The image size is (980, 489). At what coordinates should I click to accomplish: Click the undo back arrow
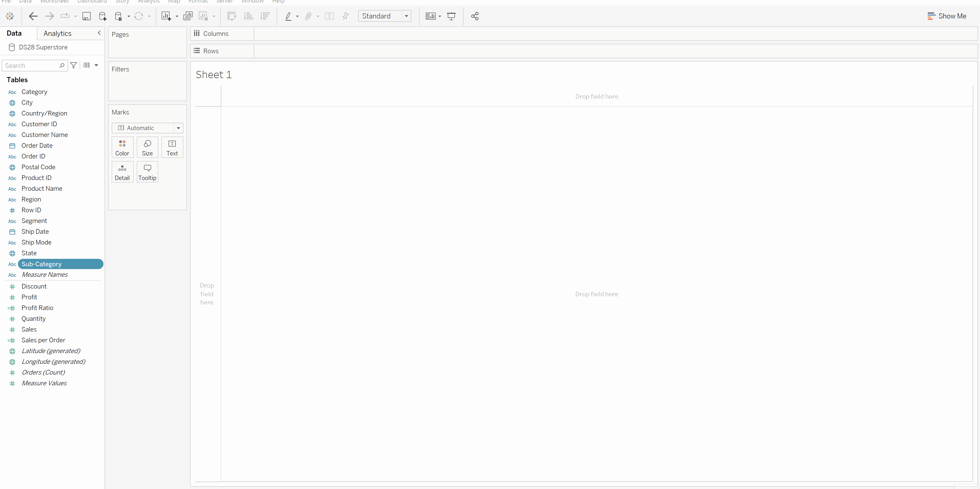tap(33, 16)
